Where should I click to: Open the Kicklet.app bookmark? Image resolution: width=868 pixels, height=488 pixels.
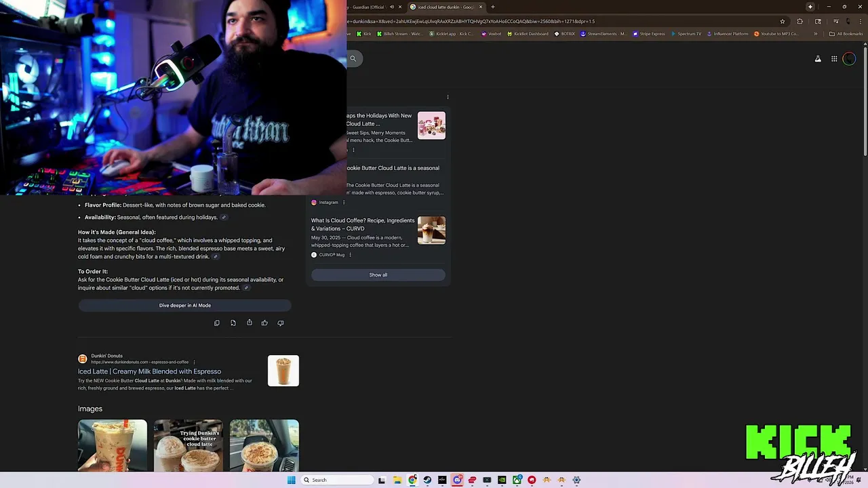(452, 33)
